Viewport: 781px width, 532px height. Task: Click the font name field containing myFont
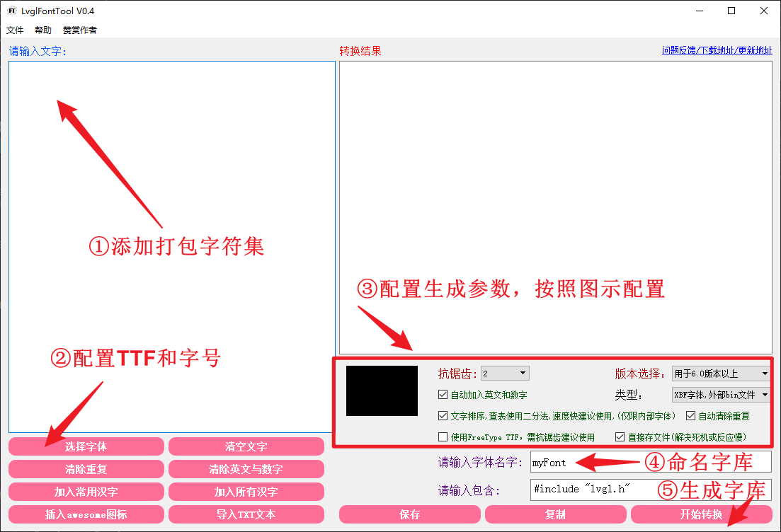651,463
